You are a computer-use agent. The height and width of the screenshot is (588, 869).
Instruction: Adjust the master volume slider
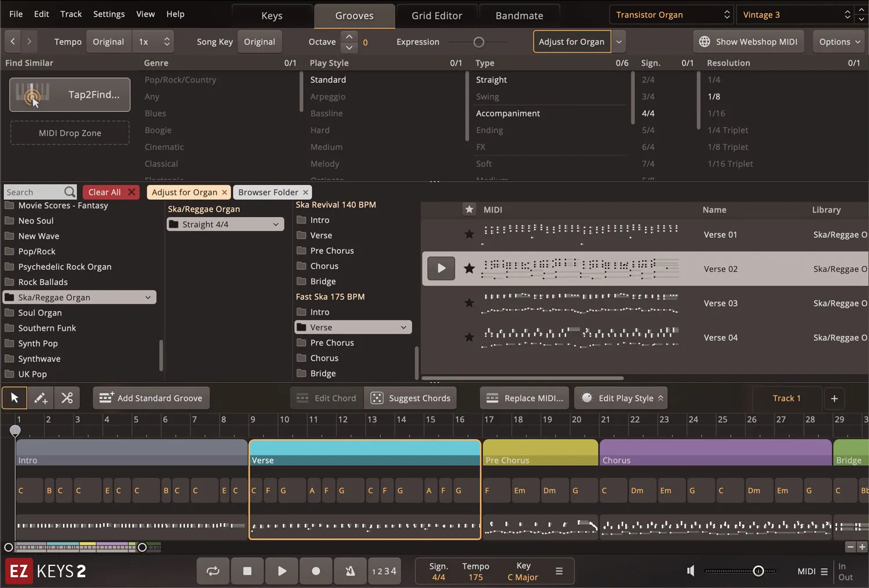[x=758, y=571]
